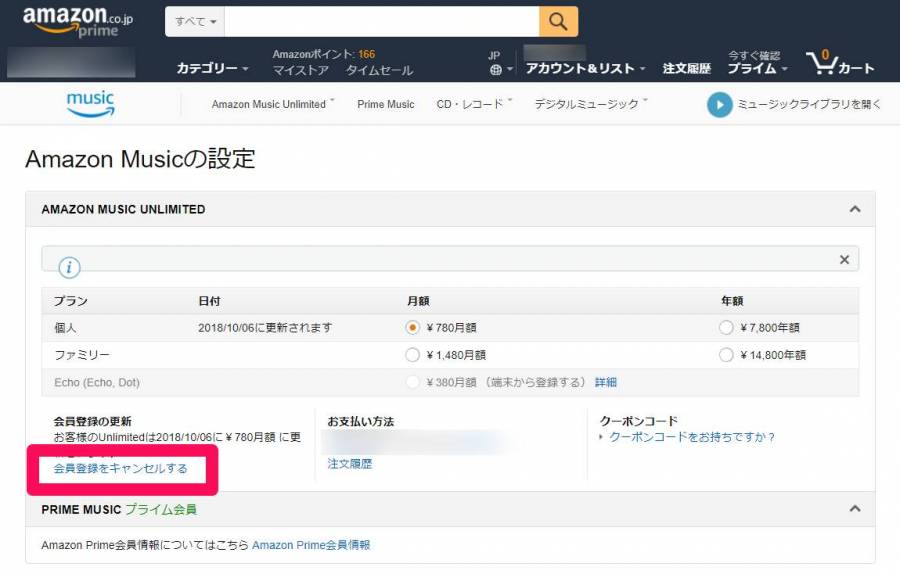Select the Echo ¥380月額 radio button
The width and height of the screenshot is (900, 574).
coord(412,382)
